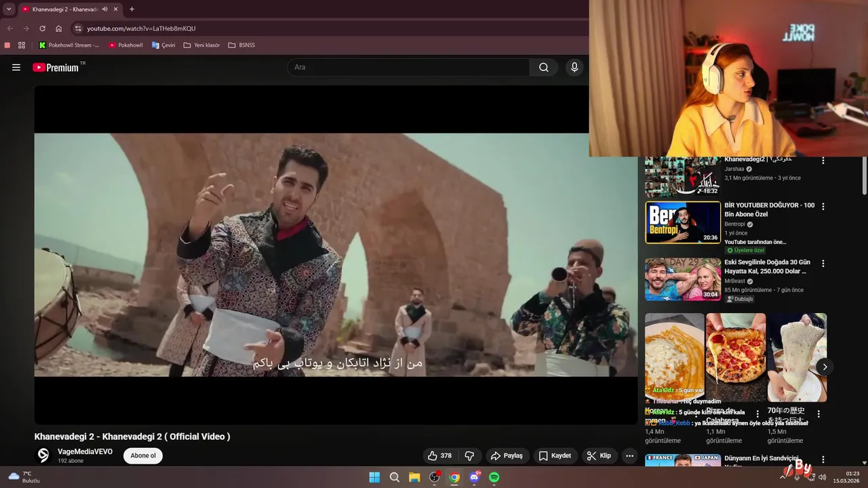View site information icon in address bar
The image size is (868, 488).
point(78,28)
